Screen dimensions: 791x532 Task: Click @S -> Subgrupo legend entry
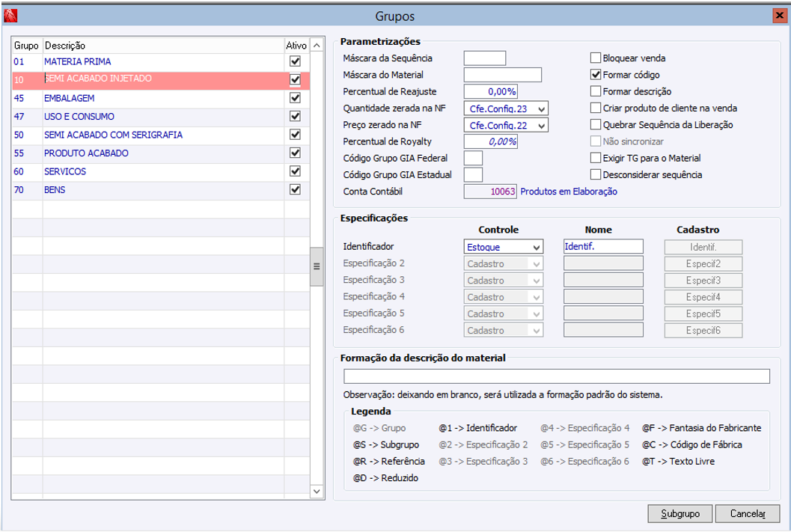click(x=386, y=444)
